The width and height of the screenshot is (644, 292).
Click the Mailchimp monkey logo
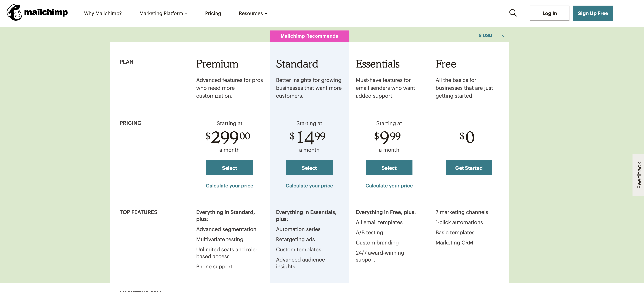point(14,12)
